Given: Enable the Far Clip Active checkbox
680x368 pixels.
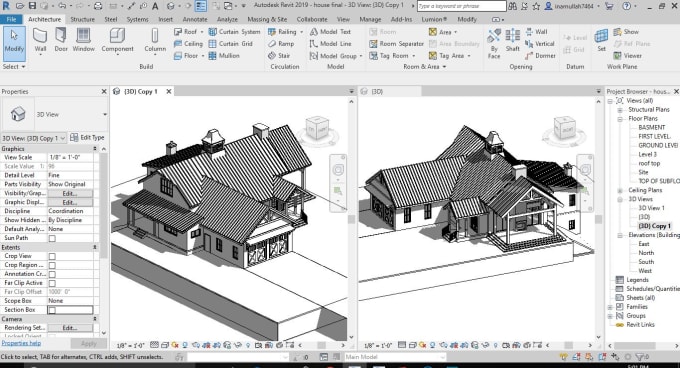Looking at the screenshot, I should (x=52, y=283).
